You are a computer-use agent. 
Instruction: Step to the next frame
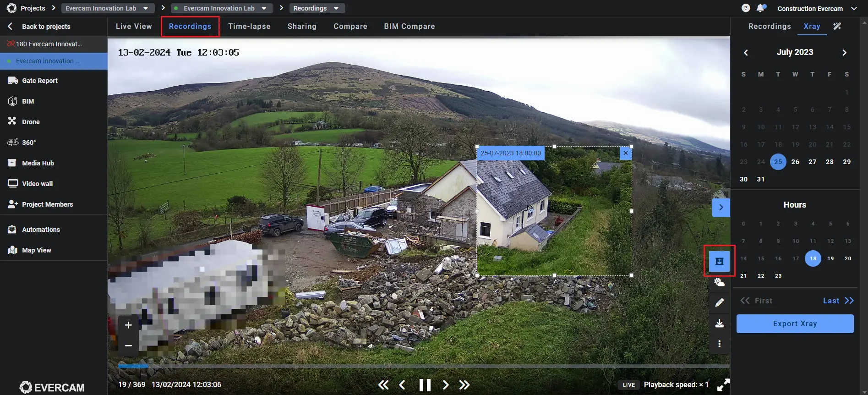446,385
